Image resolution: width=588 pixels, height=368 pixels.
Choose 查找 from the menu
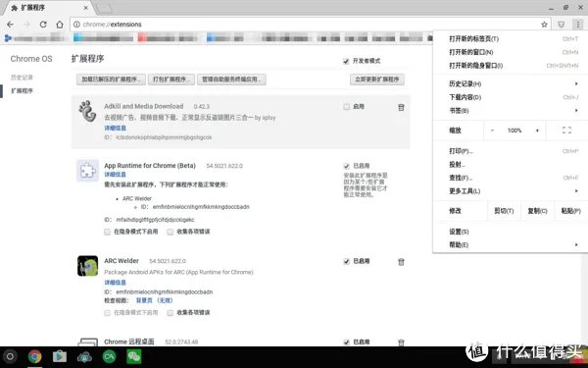(511, 178)
